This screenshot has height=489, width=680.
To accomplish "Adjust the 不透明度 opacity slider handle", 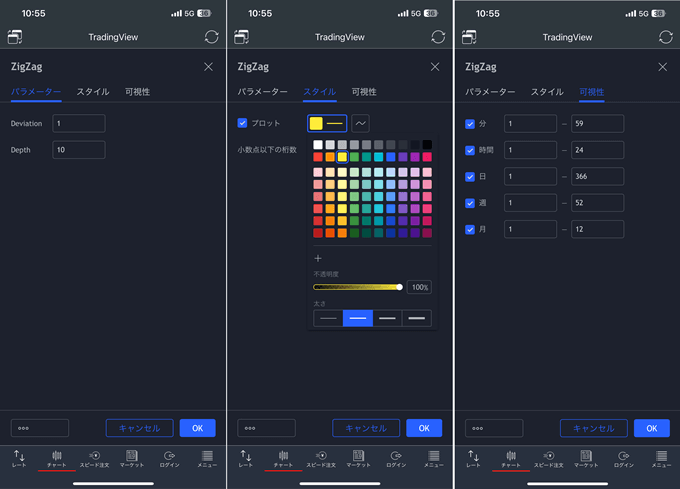I will (x=399, y=287).
